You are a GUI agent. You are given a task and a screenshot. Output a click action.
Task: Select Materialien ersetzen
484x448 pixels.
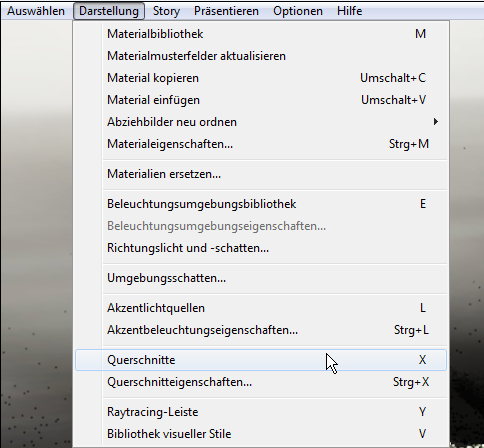pos(261,174)
